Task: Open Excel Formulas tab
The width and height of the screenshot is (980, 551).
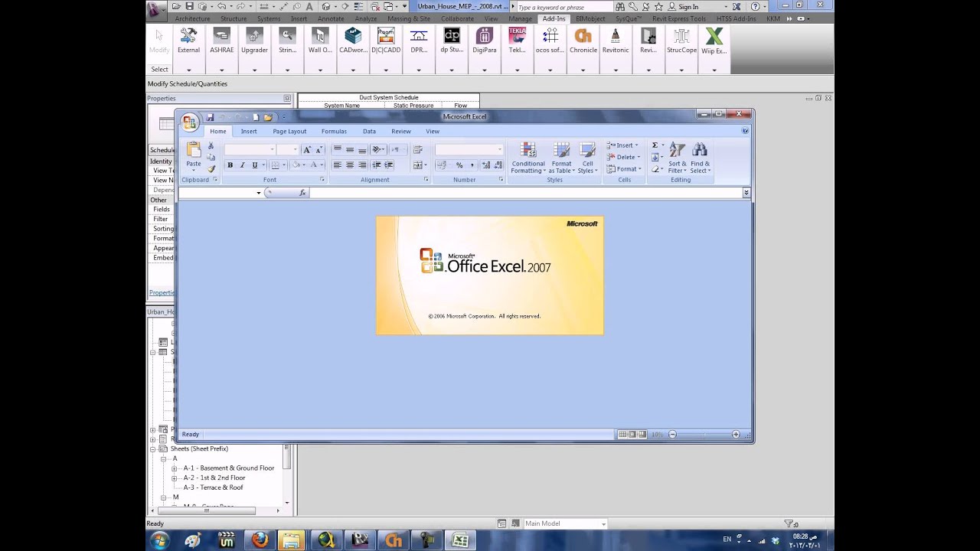Action: pos(334,132)
